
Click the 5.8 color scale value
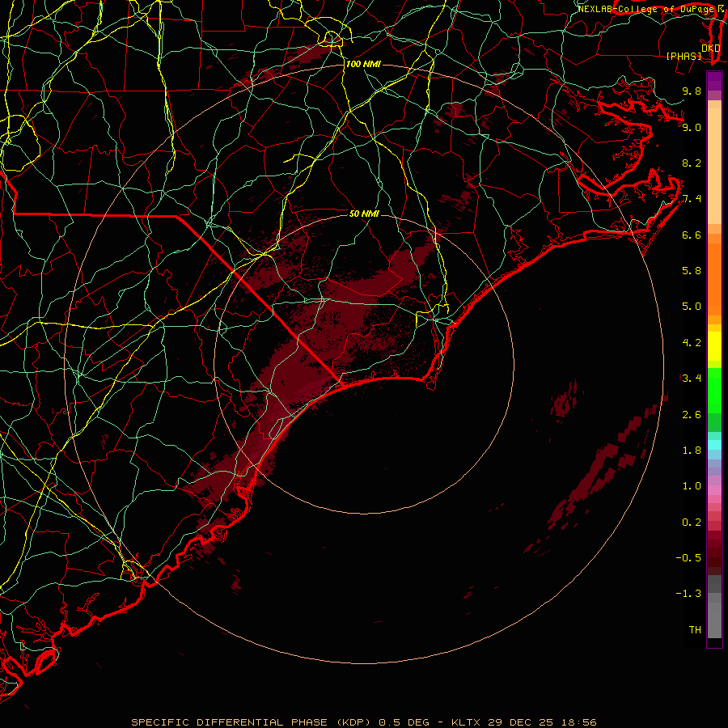pos(692,271)
